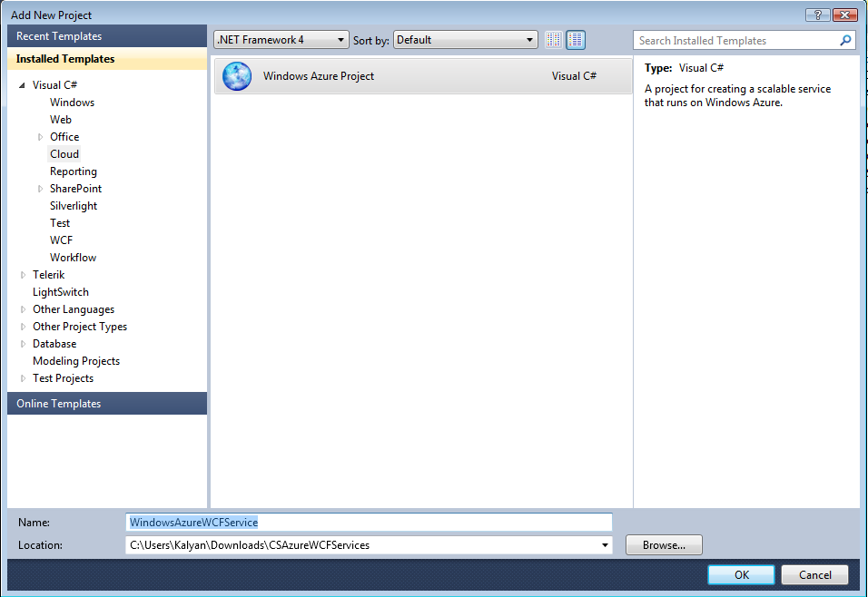
Task: Select the Reporting template category
Action: (73, 171)
